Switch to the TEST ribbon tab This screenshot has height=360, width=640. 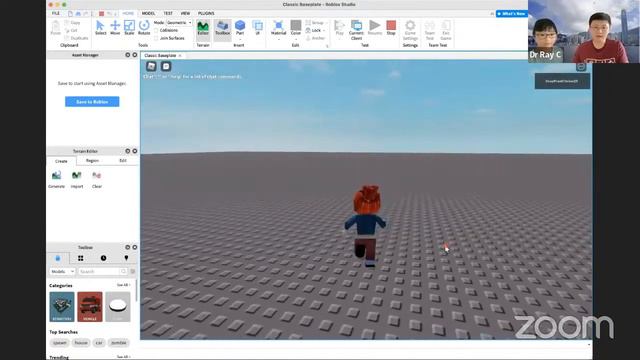[168, 13]
